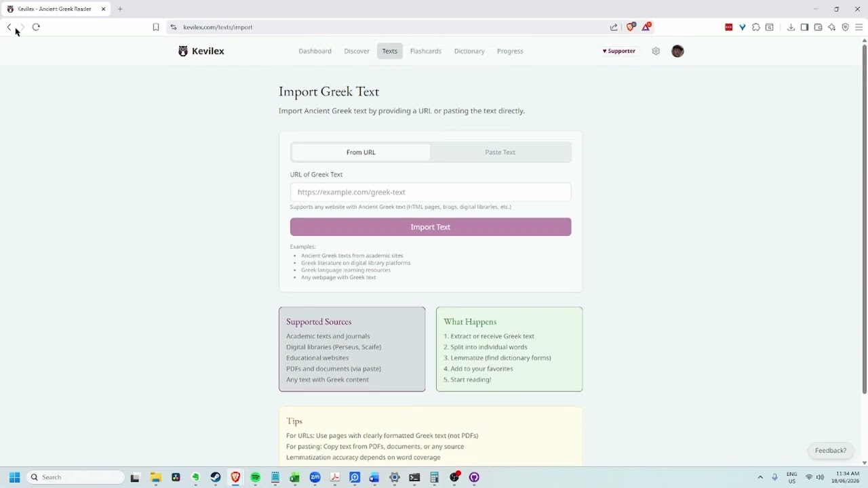Viewport: 868px width, 488px height.
Task: Reload the page with the refresh icon
Action: coord(36,27)
